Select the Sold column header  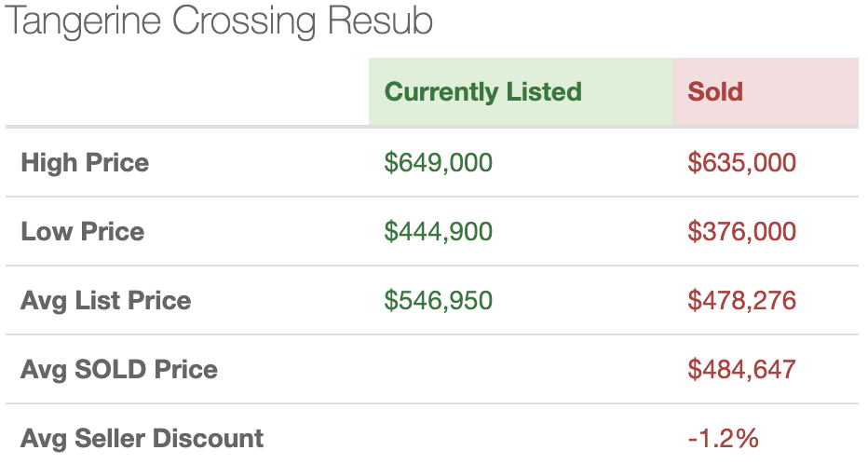coord(715,92)
